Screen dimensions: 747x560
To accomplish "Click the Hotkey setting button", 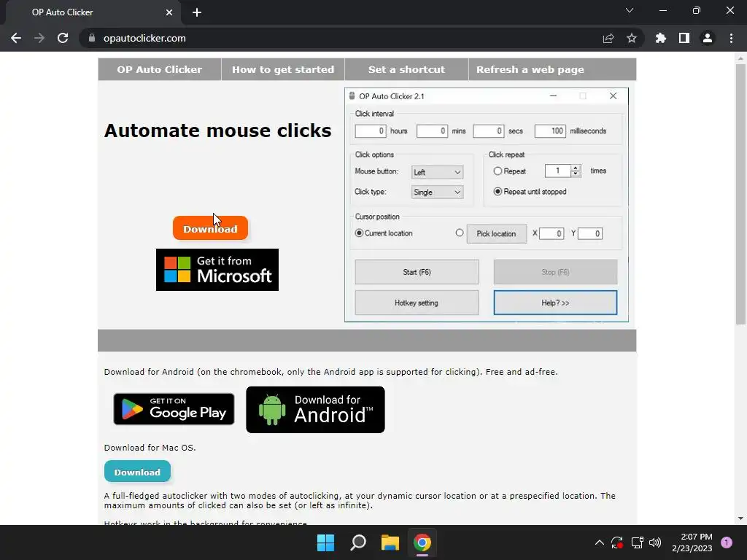I will point(417,303).
